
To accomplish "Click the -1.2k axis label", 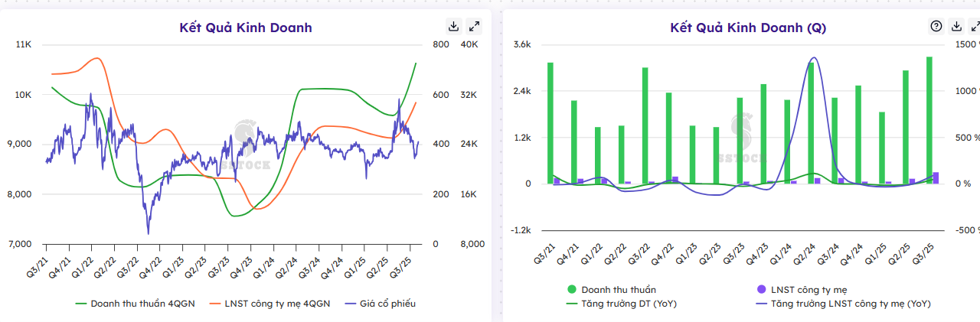I will click(x=521, y=230).
